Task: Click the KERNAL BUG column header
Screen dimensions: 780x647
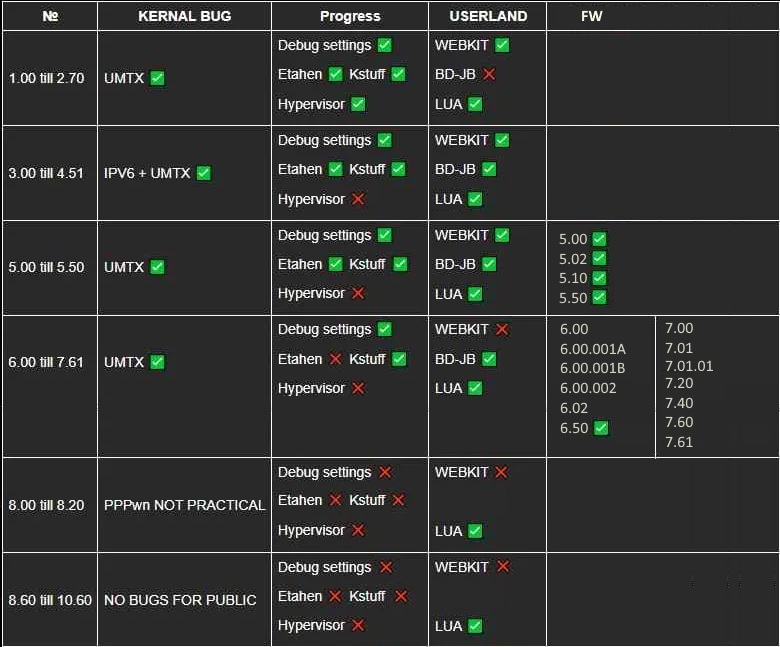Action: click(x=185, y=16)
